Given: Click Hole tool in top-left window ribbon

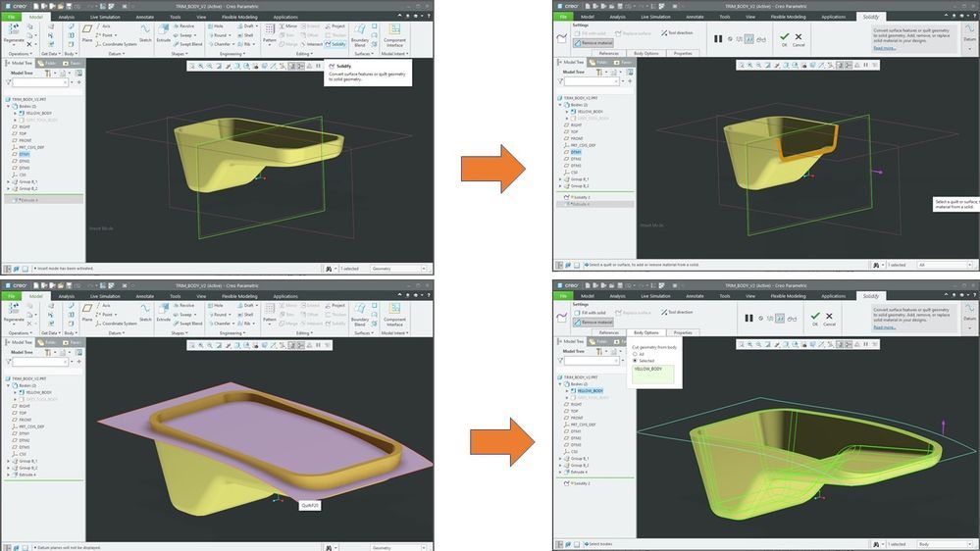Looking at the screenshot, I should pyautogui.click(x=215, y=26).
